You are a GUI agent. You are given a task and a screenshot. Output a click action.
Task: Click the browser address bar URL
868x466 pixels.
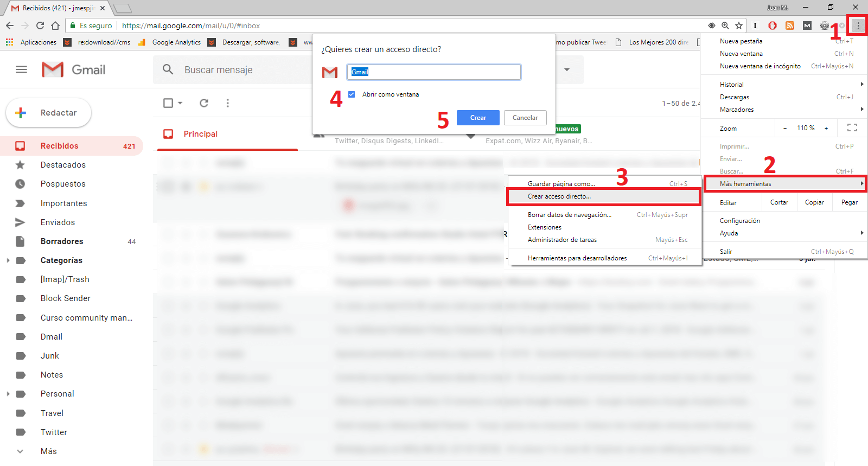pos(191,25)
